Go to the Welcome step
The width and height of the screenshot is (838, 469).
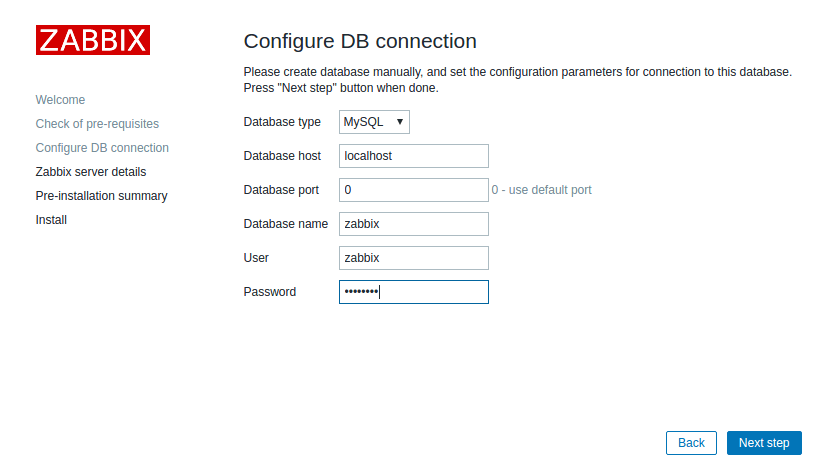coord(60,100)
